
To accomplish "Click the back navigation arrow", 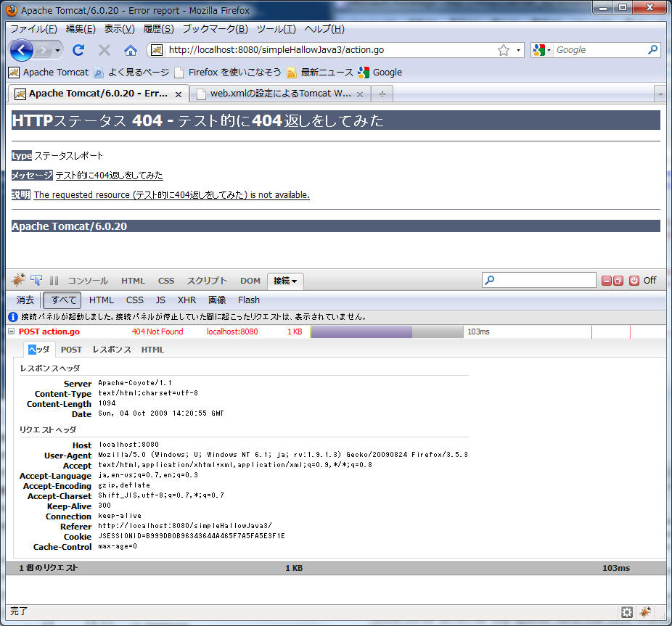I will pos(22,50).
